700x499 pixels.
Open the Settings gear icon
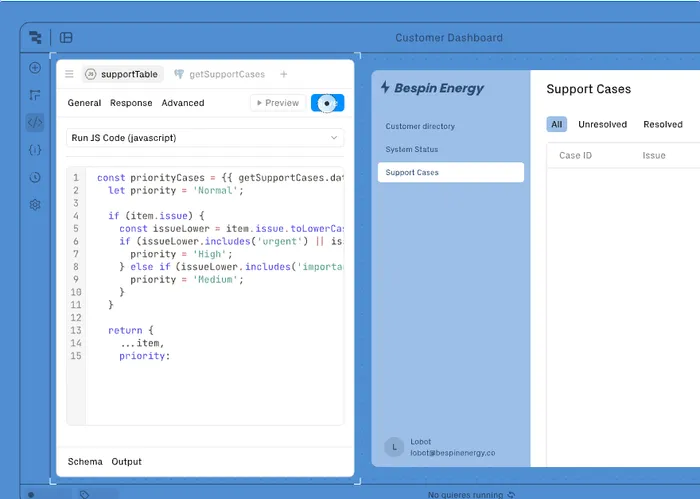[35, 204]
